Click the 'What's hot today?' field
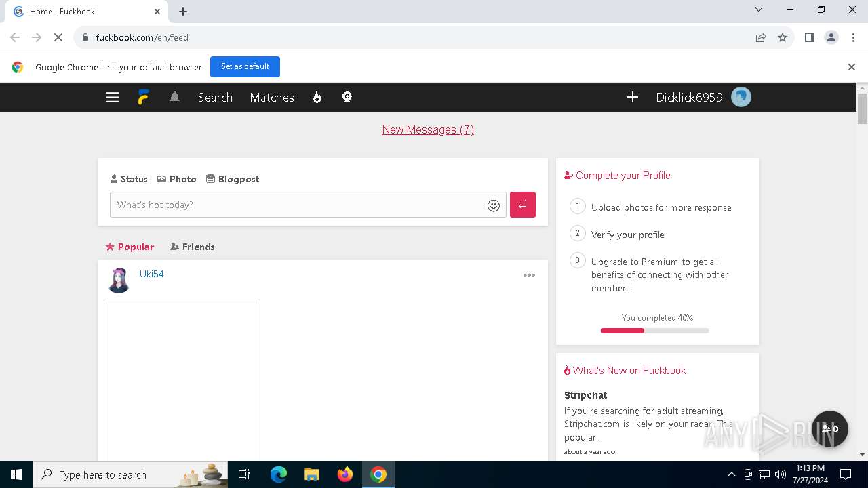Screen dimensions: 868x488 [x=308, y=205]
